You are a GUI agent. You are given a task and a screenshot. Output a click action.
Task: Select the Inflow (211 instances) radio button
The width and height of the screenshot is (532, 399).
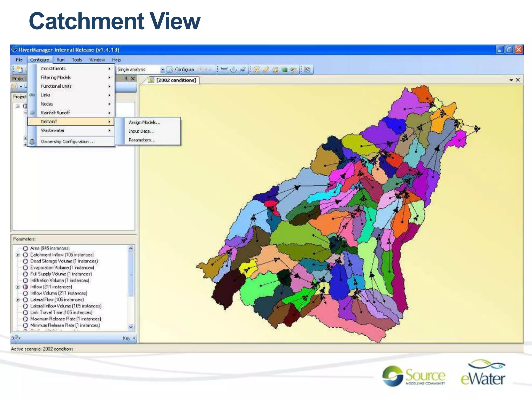(x=25, y=287)
